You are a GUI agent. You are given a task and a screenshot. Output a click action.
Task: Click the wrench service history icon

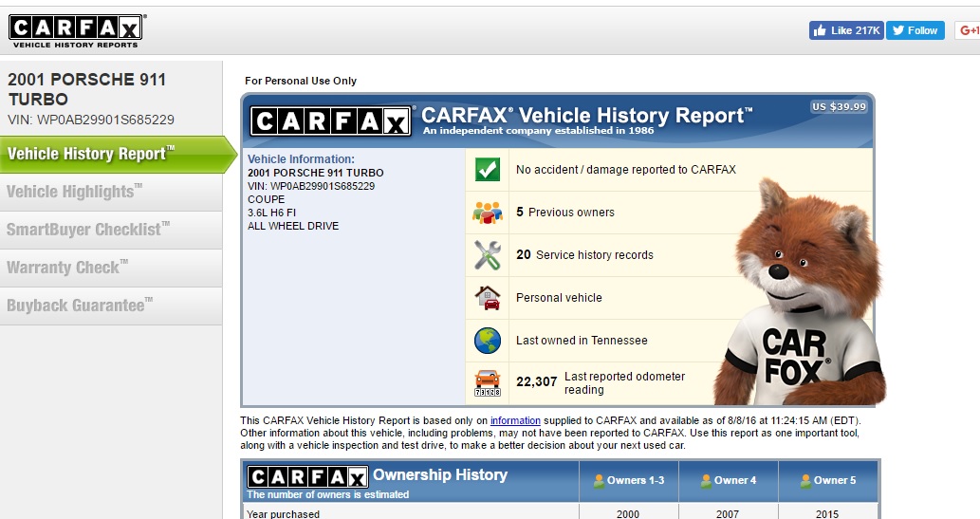[x=487, y=254]
